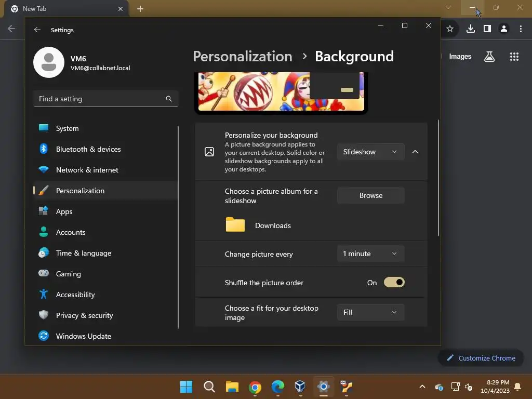This screenshot has height=399, width=532.
Task: Show hidden system tray icons
Action: (x=422, y=387)
